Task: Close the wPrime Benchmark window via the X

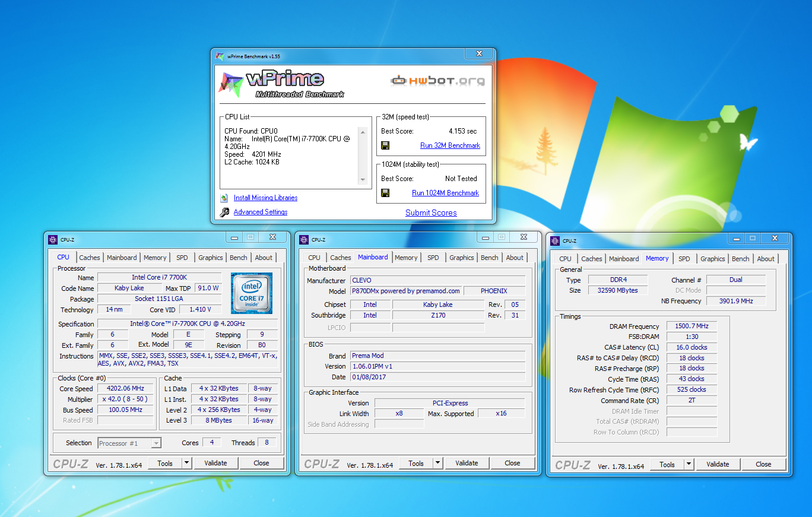Action: (x=479, y=54)
